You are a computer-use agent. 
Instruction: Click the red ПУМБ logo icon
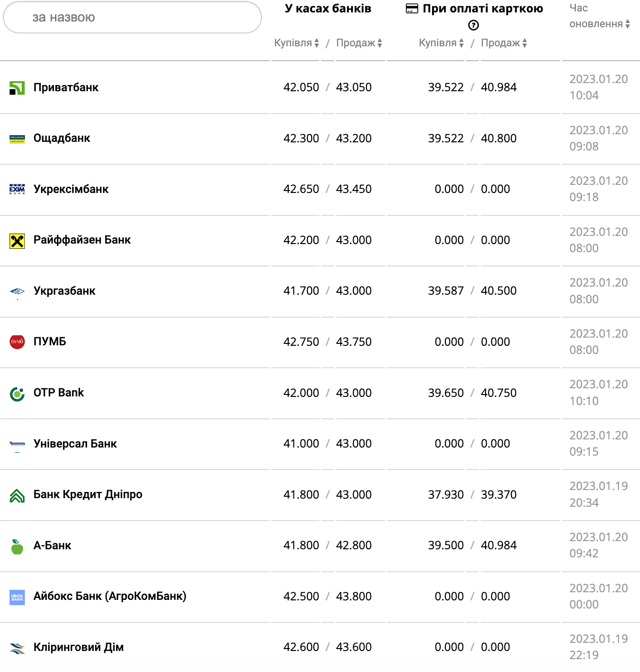(17, 342)
